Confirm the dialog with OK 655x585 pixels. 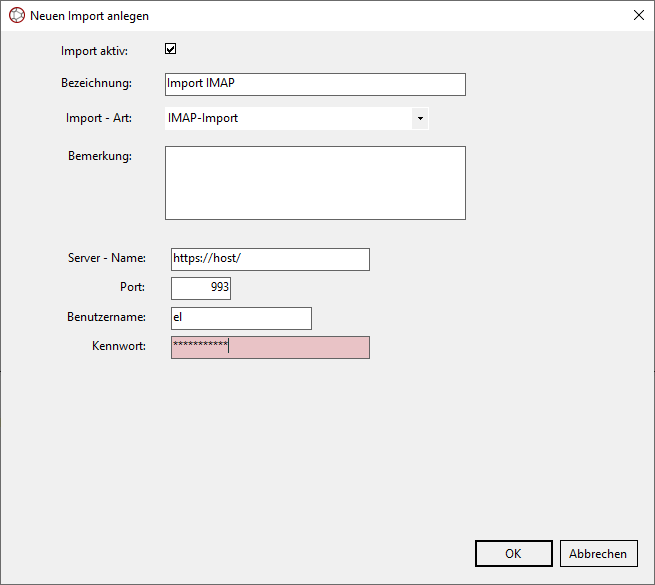point(513,553)
